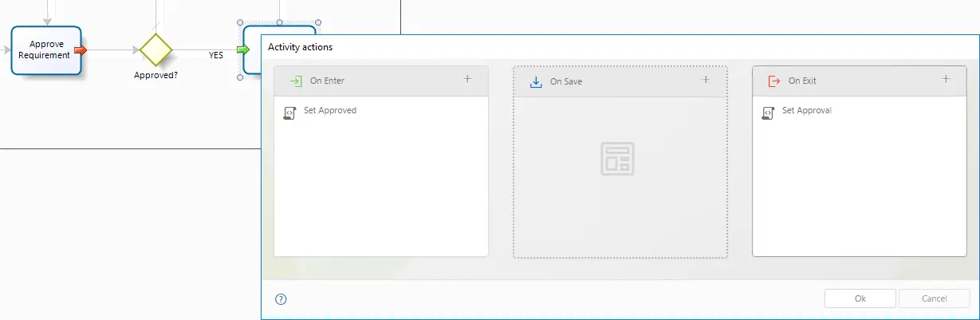Click the Approved? gateway label
This screenshot has width=980, height=320.
click(x=155, y=75)
